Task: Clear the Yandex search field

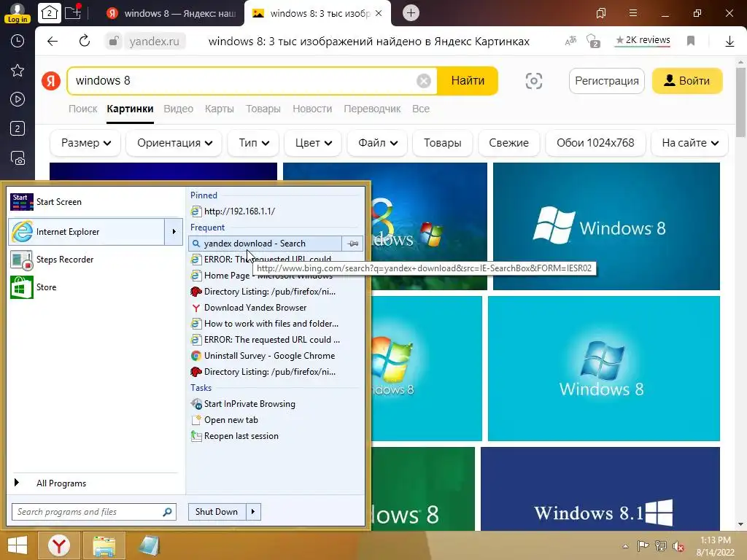Action: [x=424, y=81]
